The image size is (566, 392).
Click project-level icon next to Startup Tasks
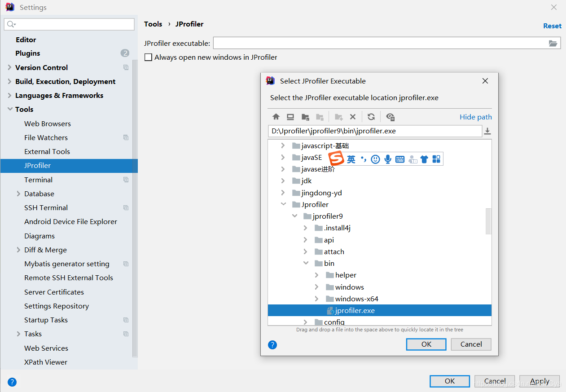[x=126, y=320]
